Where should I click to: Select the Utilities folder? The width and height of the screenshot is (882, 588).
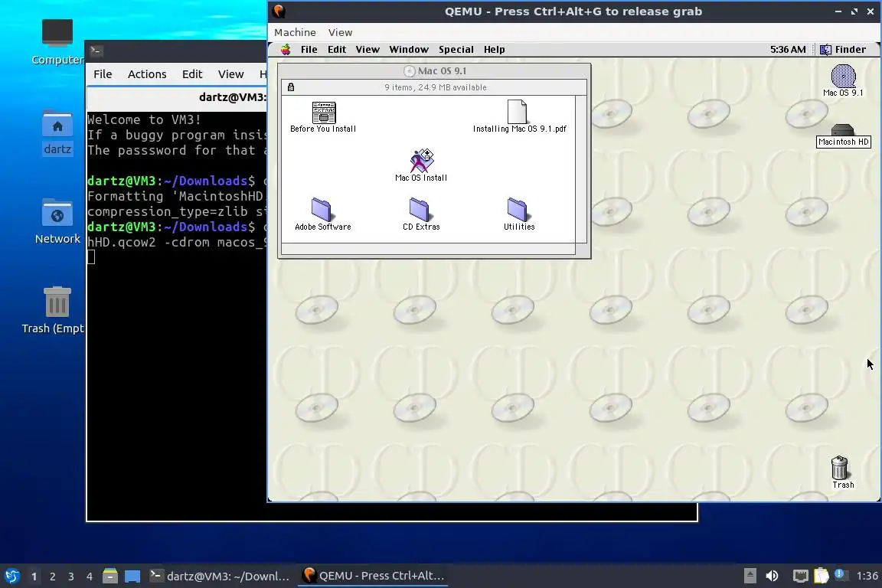(518, 209)
